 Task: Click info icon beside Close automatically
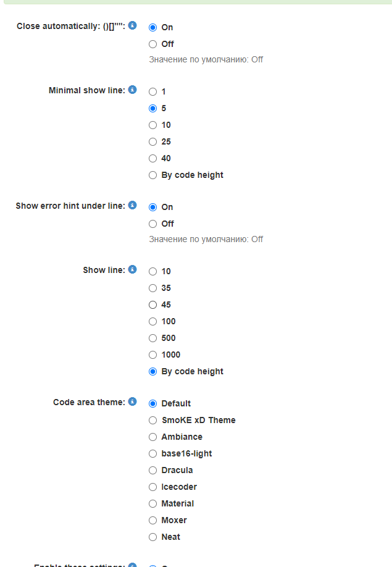[x=132, y=26]
